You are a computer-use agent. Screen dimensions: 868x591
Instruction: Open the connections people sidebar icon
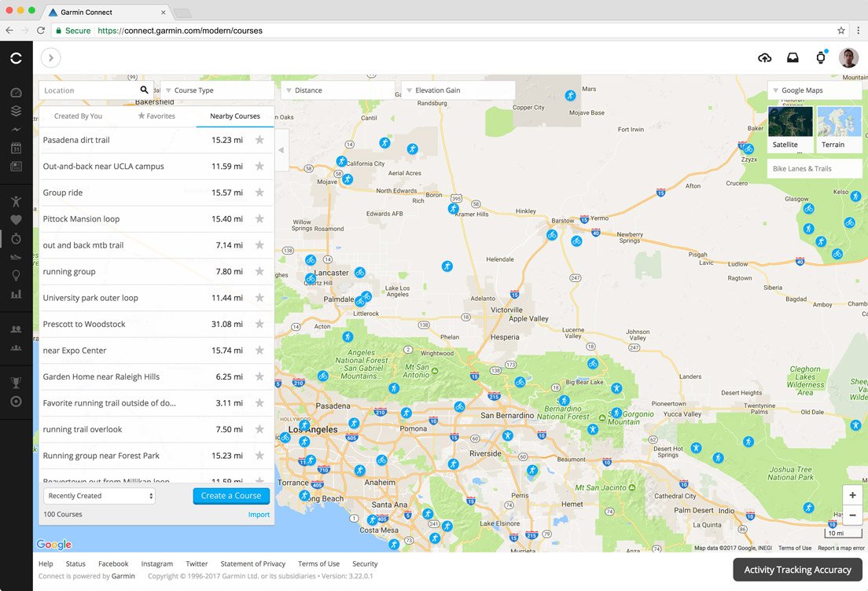(16, 329)
